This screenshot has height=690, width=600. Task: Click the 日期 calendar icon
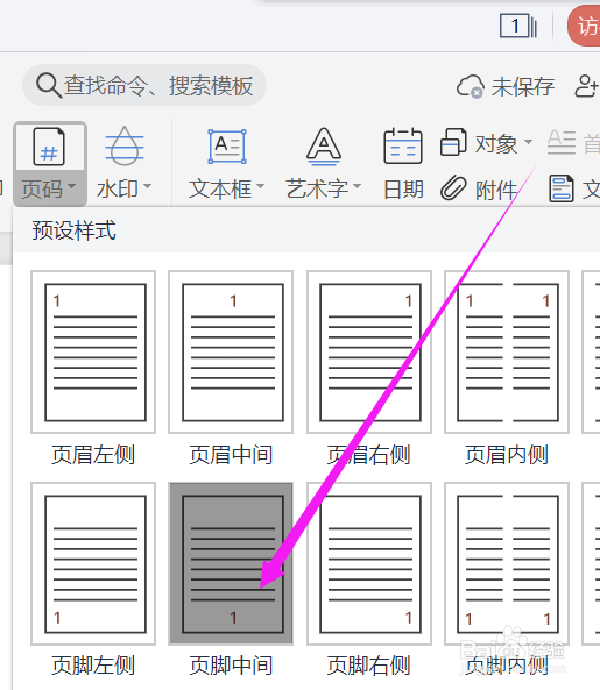(403, 146)
